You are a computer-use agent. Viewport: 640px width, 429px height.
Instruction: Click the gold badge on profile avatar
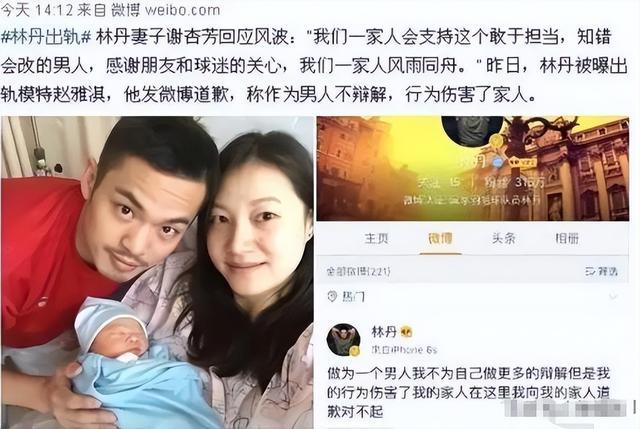click(x=496, y=141)
